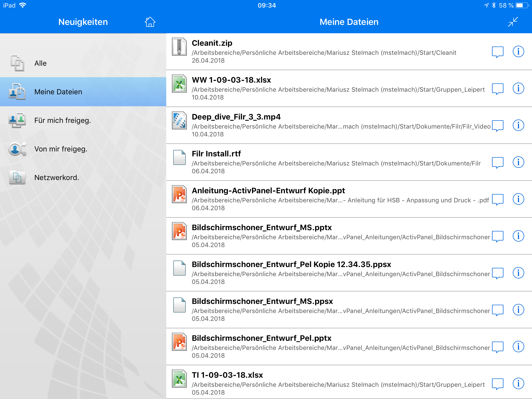Open Netzwerkord. section
The height and width of the screenshot is (399, 532).
[83, 177]
